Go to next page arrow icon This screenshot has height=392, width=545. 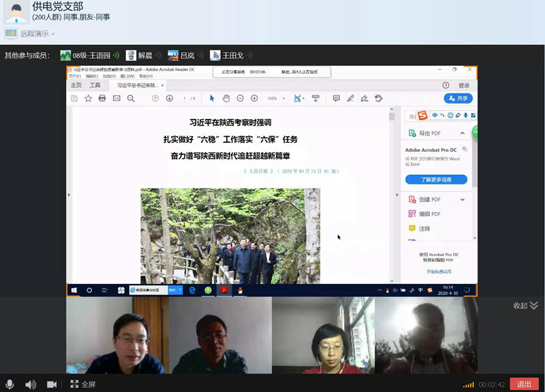[169, 99]
